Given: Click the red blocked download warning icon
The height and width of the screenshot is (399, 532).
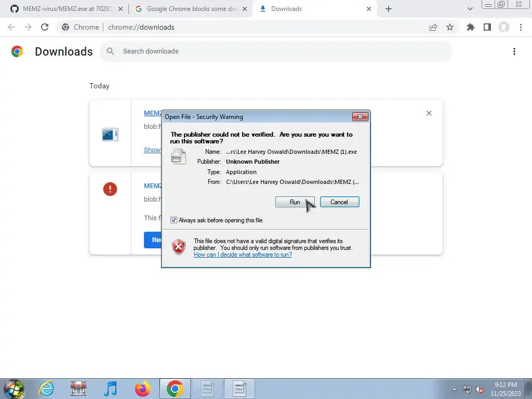Looking at the screenshot, I should (110, 189).
